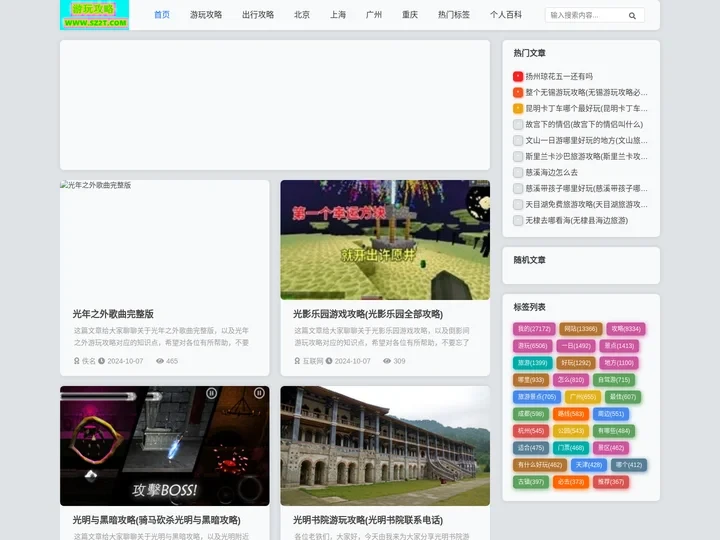
Task: Open the 游玩攻略 nav item
Action: tap(206, 15)
